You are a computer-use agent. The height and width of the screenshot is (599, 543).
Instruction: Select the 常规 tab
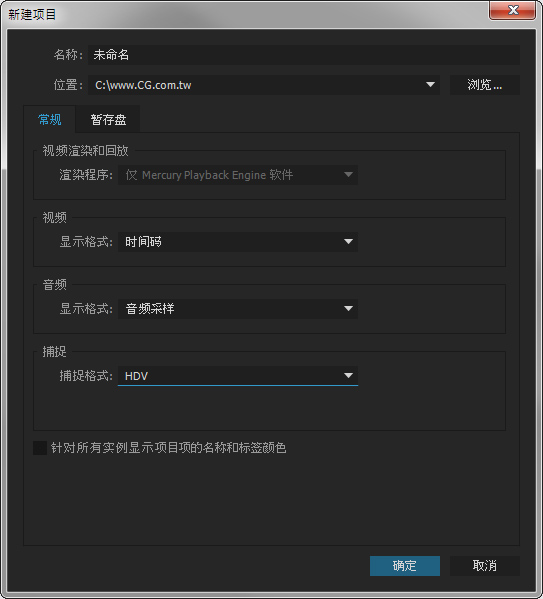point(50,120)
